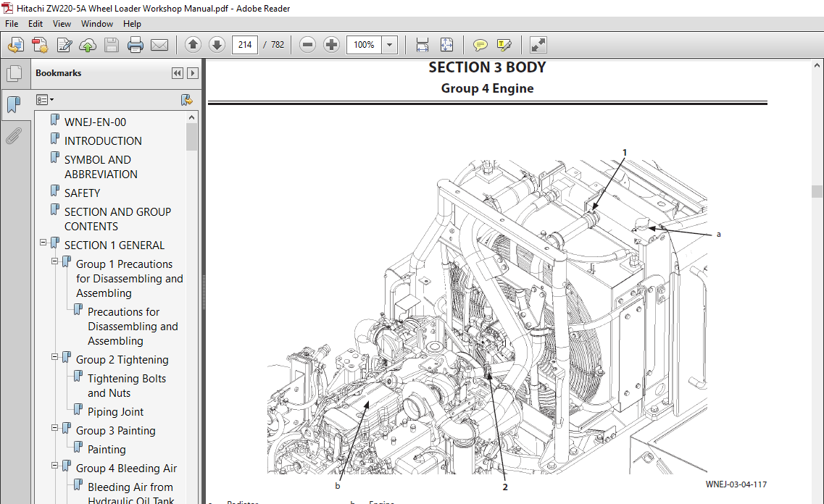The width and height of the screenshot is (824, 504).
Task: Click the Fit one full page icon
Action: click(x=446, y=45)
